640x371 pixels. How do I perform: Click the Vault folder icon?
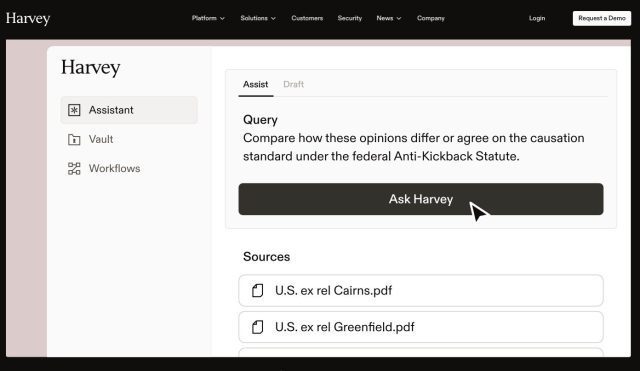click(74, 140)
